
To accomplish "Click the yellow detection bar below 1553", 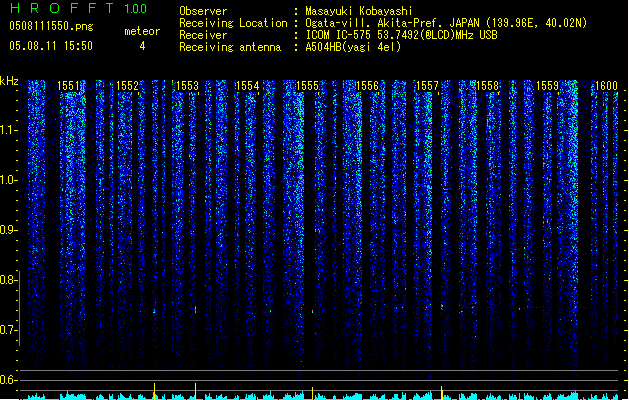I will pos(195,391).
